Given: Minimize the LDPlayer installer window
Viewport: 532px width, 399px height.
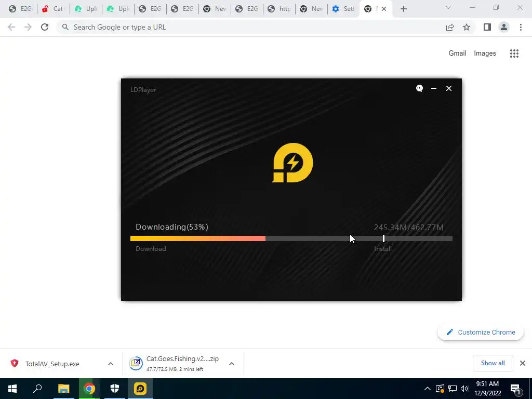Looking at the screenshot, I should [x=434, y=88].
